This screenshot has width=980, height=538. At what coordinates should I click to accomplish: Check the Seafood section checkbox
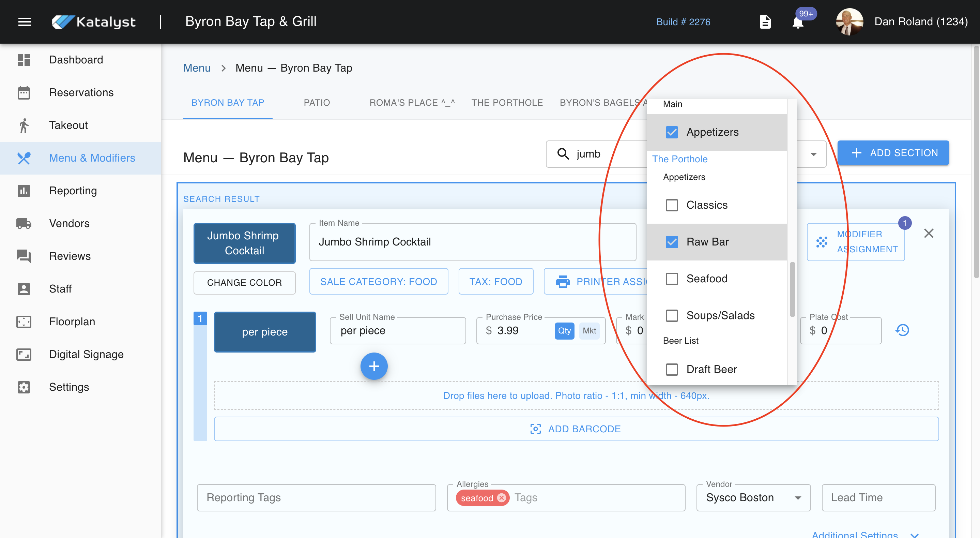(x=672, y=279)
